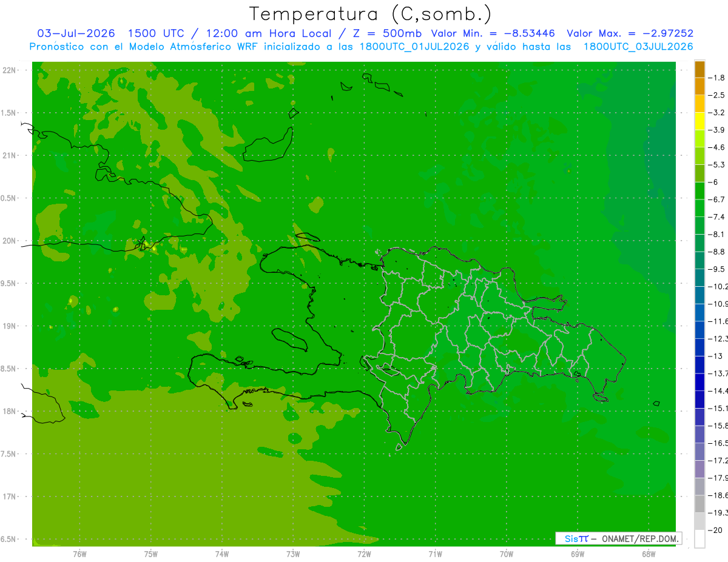Click the '-13' colorbar label
This screenshot has width=728, height=562.
tap(715, 356)
